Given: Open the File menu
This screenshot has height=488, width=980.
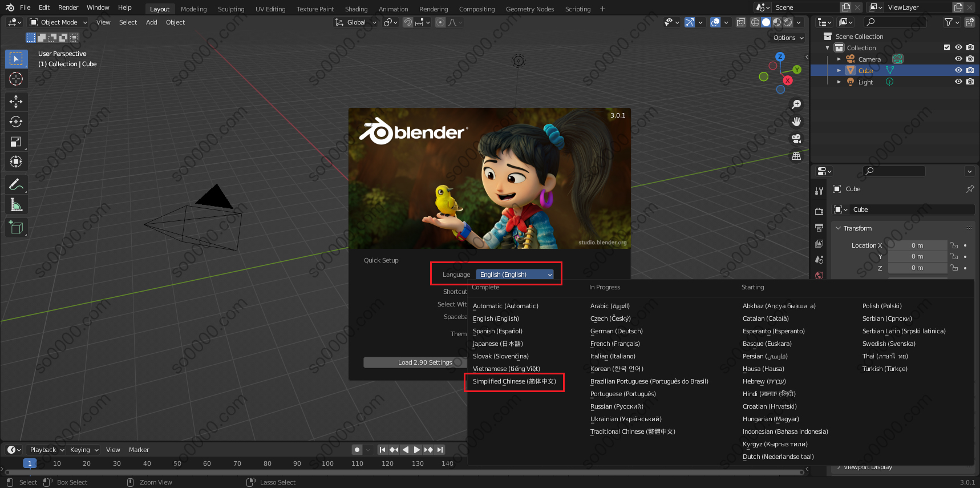Looking at the screenshot, I should point(25,7).
